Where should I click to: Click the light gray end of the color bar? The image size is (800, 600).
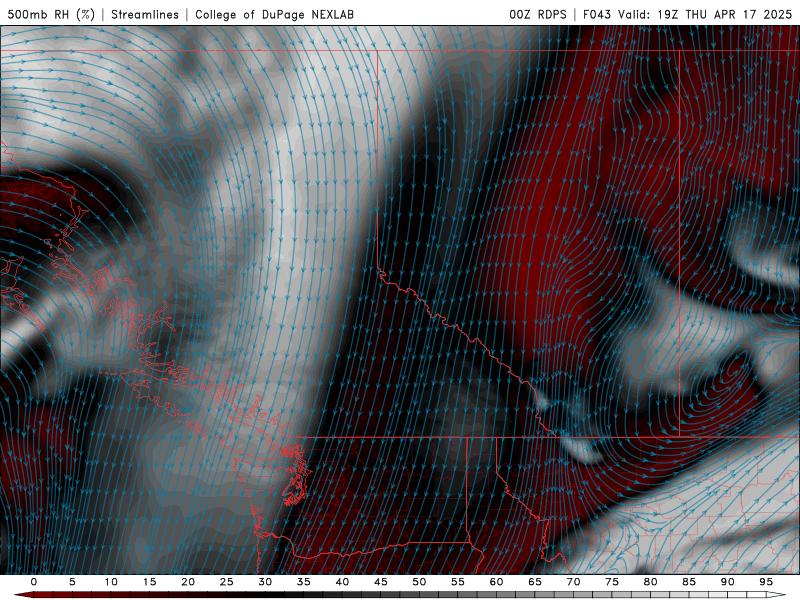pyautogui.click(x=776, y=595)
